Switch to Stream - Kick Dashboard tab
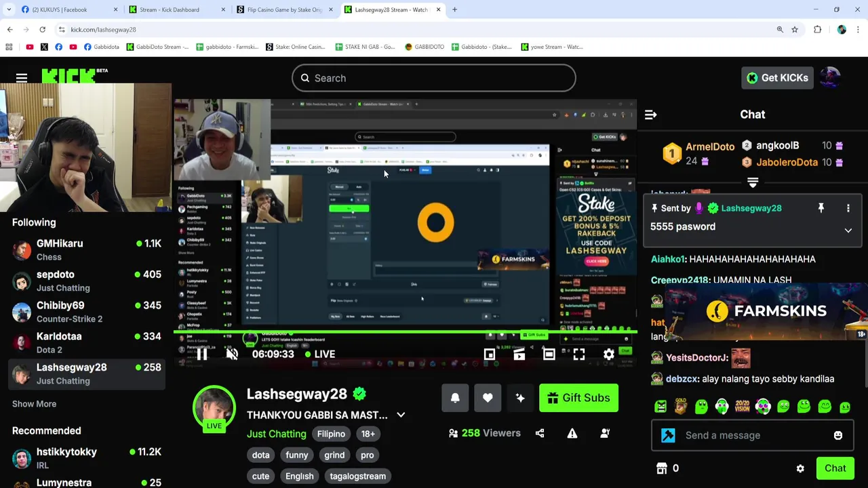868x488 pixels. pyautogui.click(x=178, y=9)
